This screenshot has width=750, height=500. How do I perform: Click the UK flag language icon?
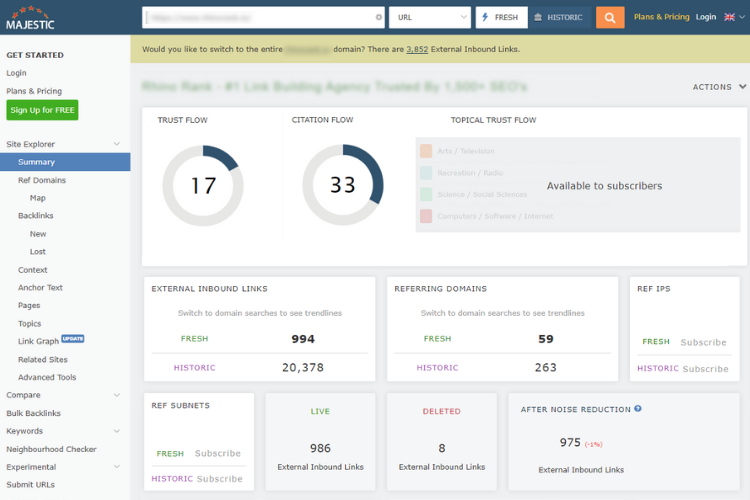[x=729, y=17]
